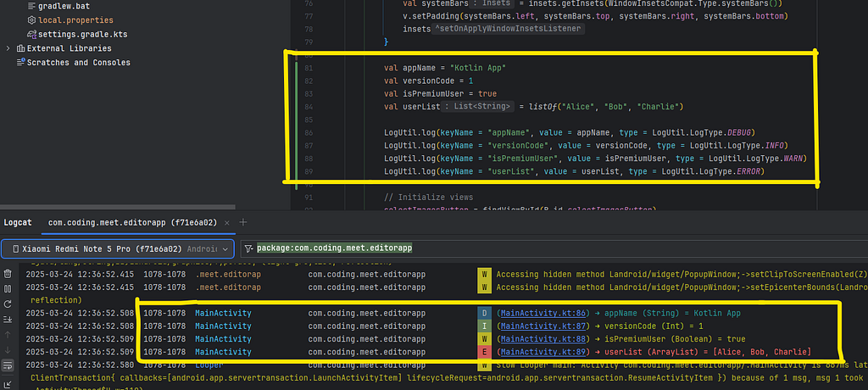Select settings.gradle.kts in the project tree
Screen dimensions: 868x390
[x=82, y=35]
